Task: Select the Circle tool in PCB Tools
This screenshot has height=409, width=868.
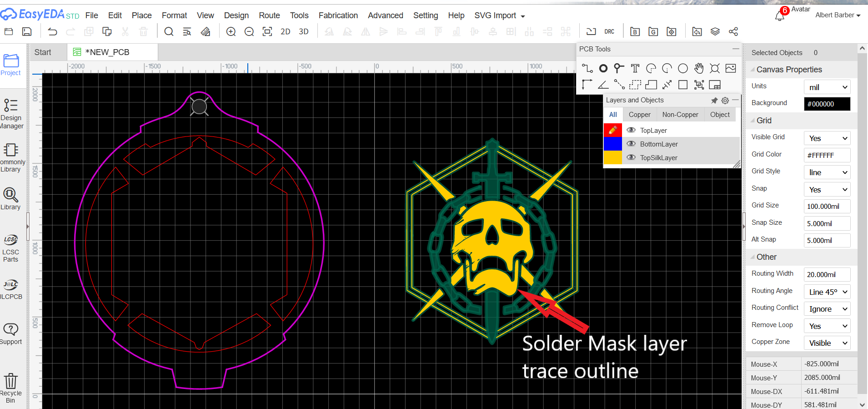Action: [683, 68]
